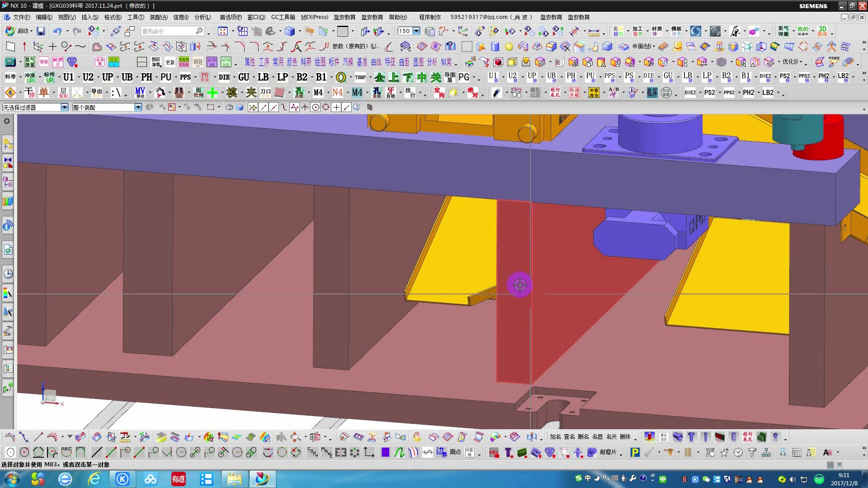868x488 pixels.
Task: Click the ARC tool in bottom toolbar
Action: (66, 452)
